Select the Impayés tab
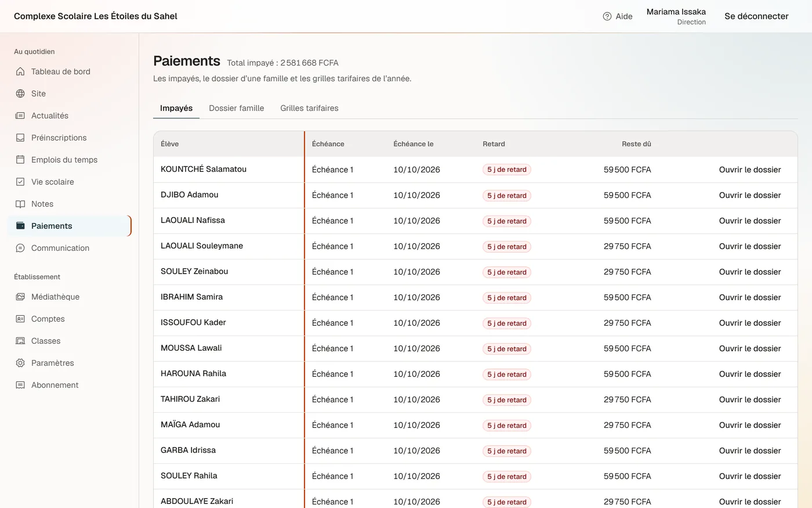 pos(176,108)
